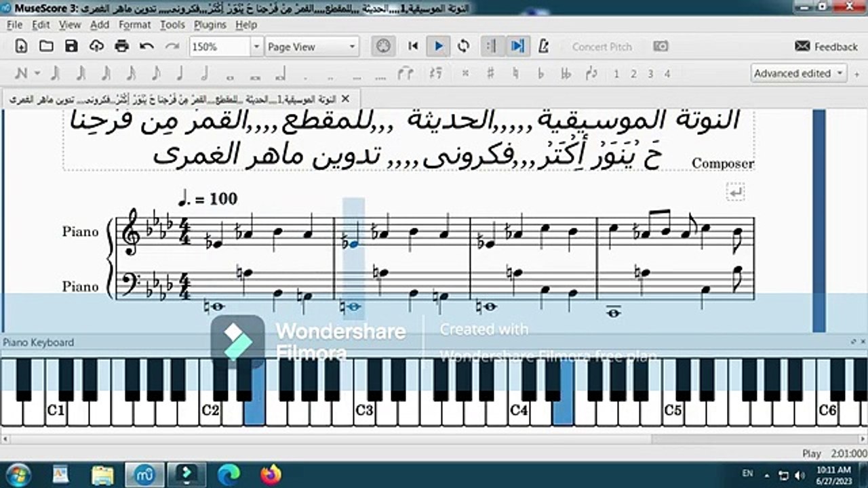Screen dimensions: 868x488
Task: Toggle the metronome icon
Action: (543, 46)
